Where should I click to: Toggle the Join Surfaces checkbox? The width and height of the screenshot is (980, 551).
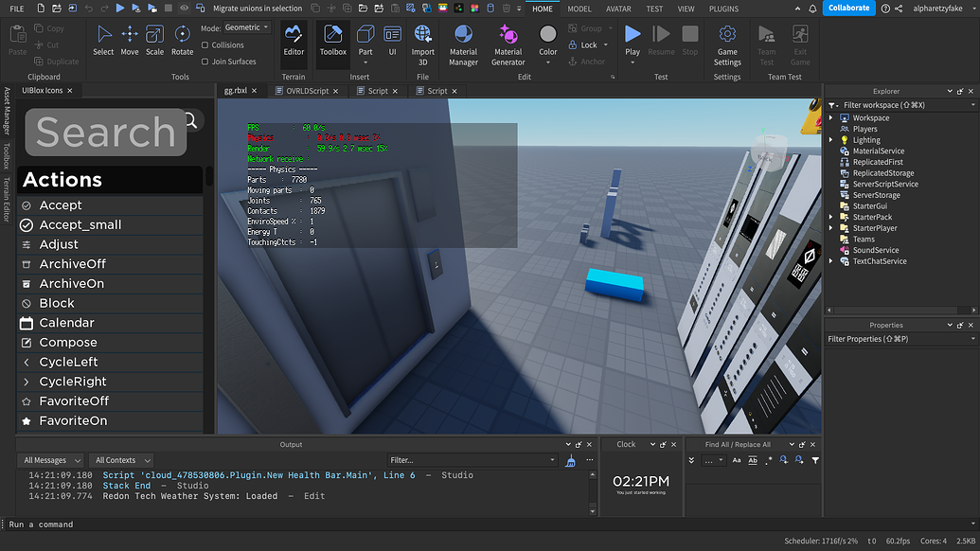click(205, 62)
